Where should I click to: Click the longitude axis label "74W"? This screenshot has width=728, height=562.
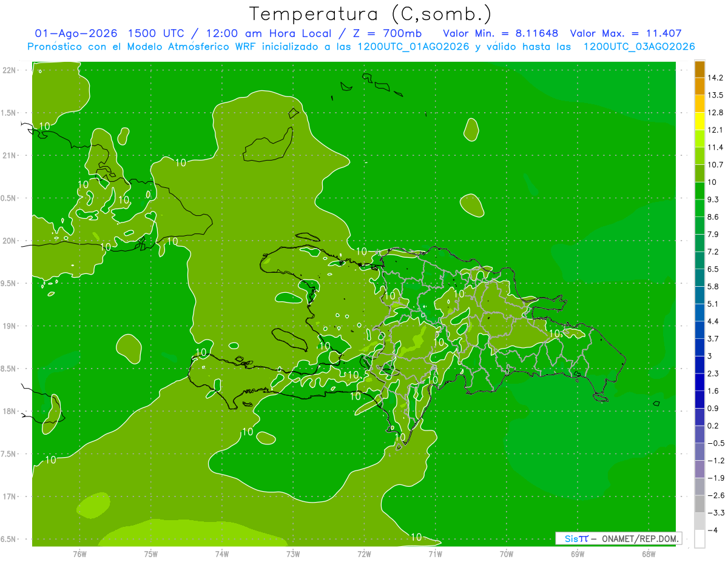tap(221, 554)
